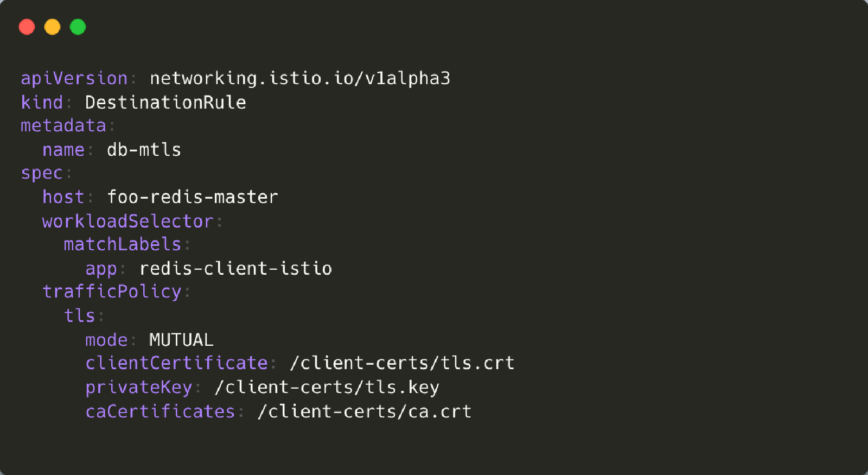Click the apiVersion key

point(74,78)
